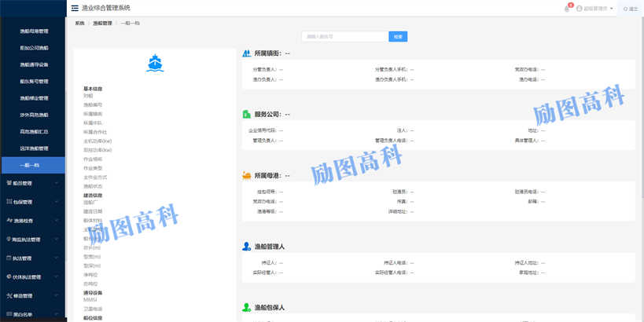The height and width of the screenshot is (322, 644).
Task: Toggle the hamburger menu to collapse sidebar
Action: click(x=75, y=8)
